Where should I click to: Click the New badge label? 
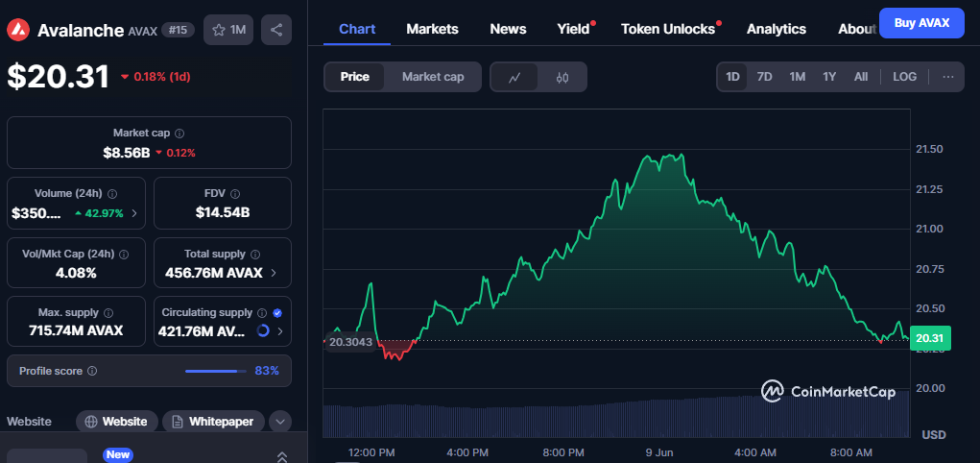[117, 455]
